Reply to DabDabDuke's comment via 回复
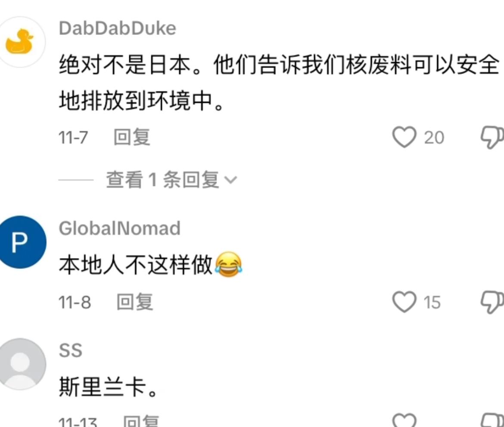Image resolution: width=504 pixels, height=427 pixels. point(132,137)
